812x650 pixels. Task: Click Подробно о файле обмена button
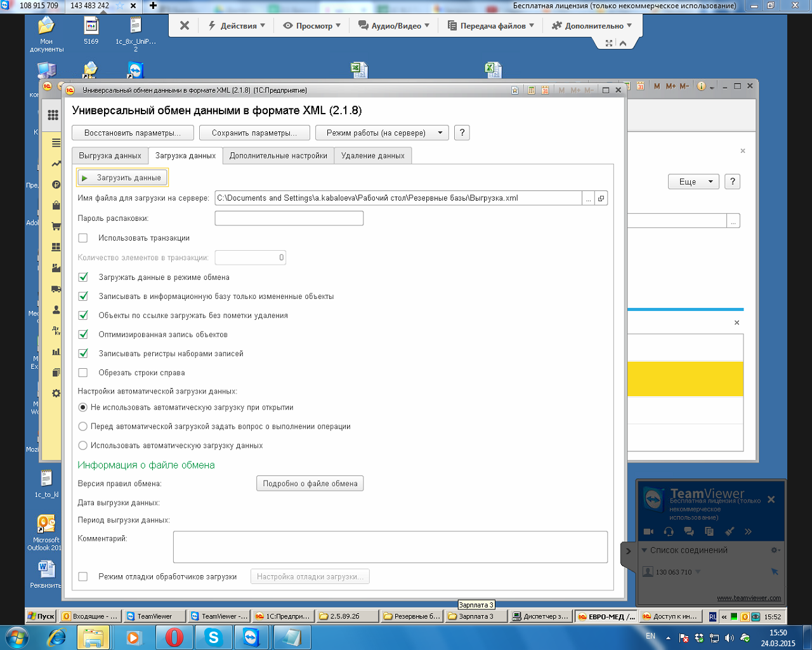point(310,484)
